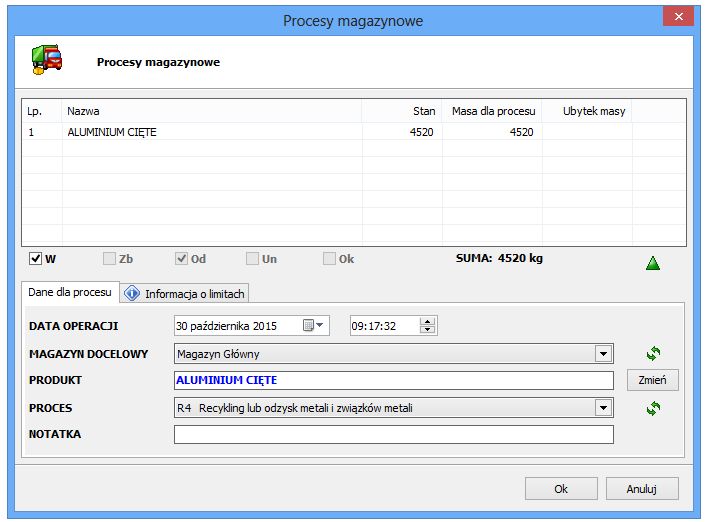The height and width of the screenshot is (522, 706).
Task: Open the Proces dropdown list
Action: coord(602,408)
